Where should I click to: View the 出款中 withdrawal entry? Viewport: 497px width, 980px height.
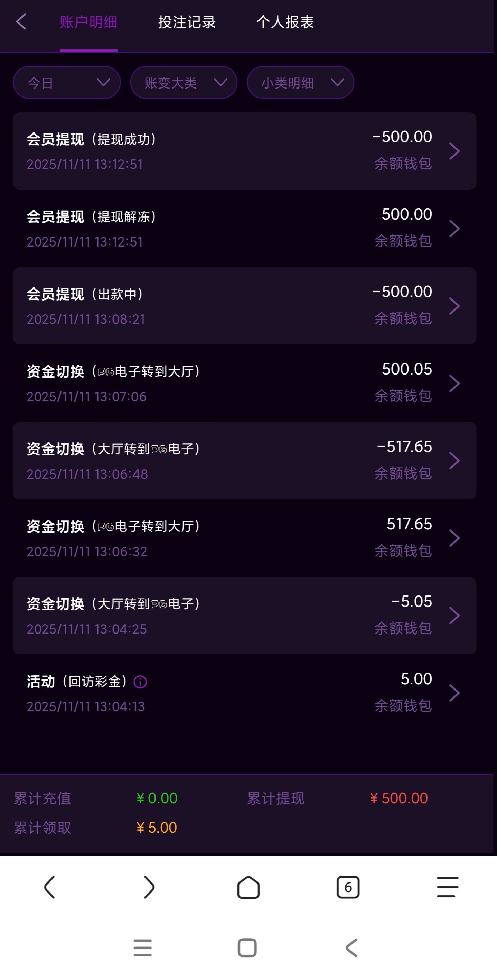(x=244, y=306)
